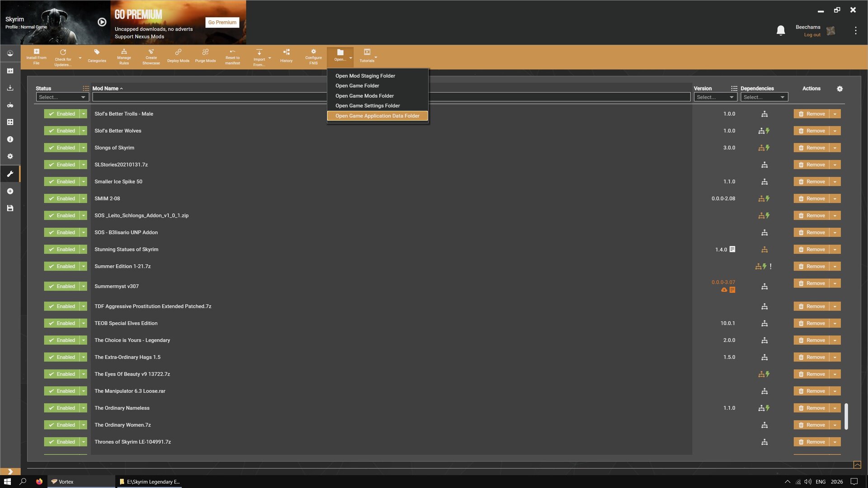Click the mod list vertical scrollbar thumb
This screenshot has height=488, width=868.
coord(846,416)
